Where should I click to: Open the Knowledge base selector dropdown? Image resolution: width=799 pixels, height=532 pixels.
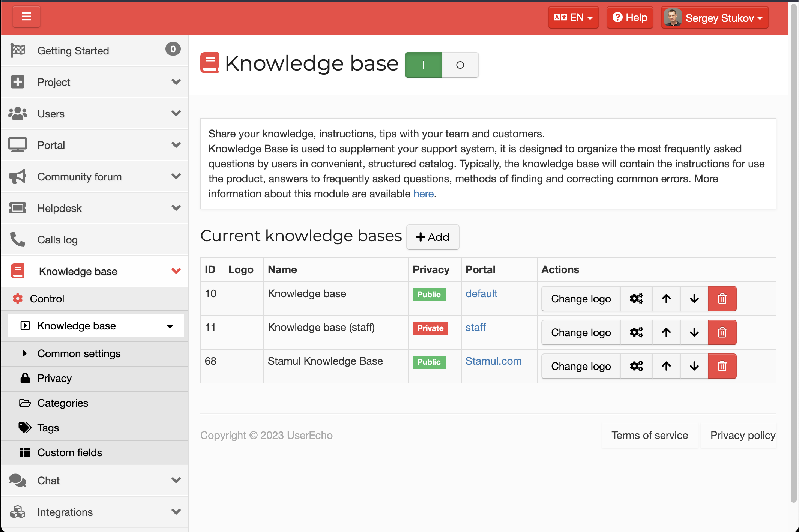click(x=96, y=326)
